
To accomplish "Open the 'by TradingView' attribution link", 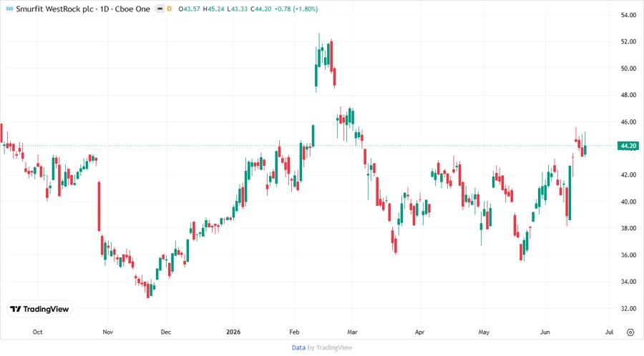I will coord(330,347).
